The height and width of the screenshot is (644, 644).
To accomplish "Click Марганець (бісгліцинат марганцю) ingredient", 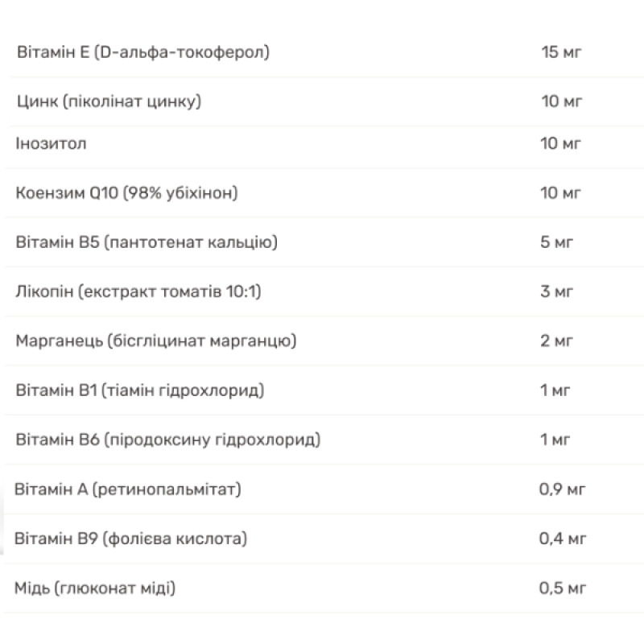I will point(155,341).
